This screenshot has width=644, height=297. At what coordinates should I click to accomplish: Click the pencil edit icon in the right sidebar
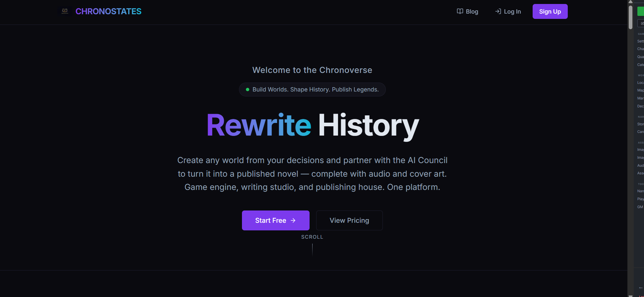(x=642, y=24)
